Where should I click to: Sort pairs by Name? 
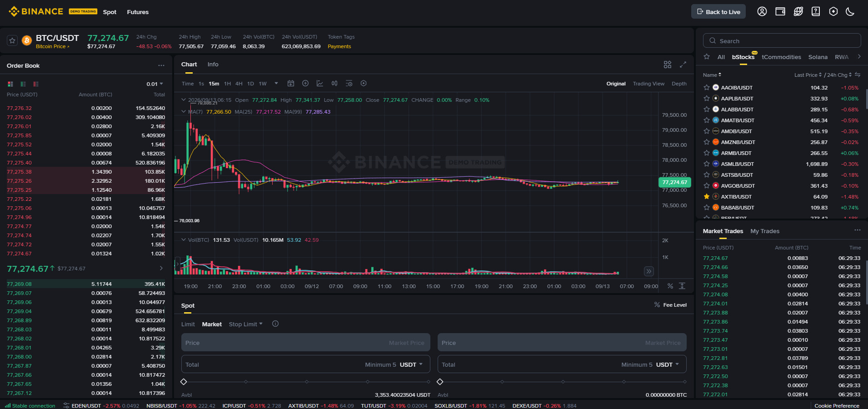[712, 75]
